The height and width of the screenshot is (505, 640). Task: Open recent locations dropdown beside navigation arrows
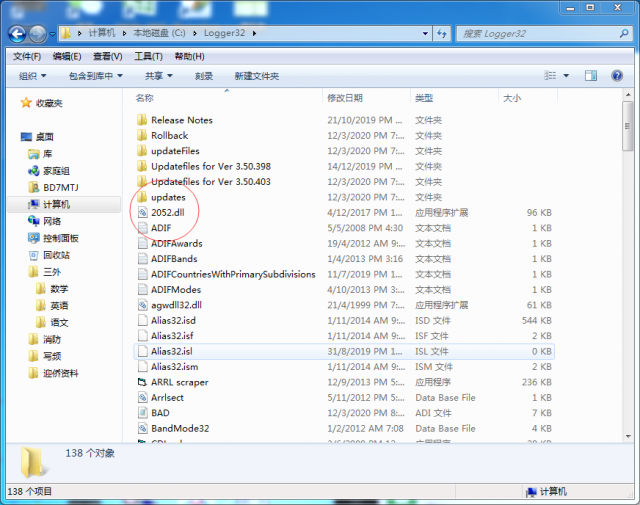(52, 34)
